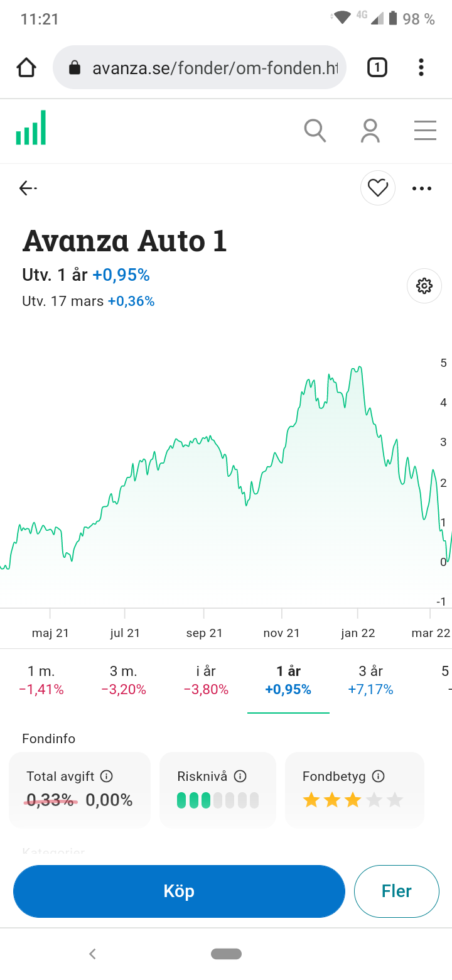Tap the Avanza green bars logo
Image resolution: width=452 pixels, height=980 pixels.
pos(31,128)
